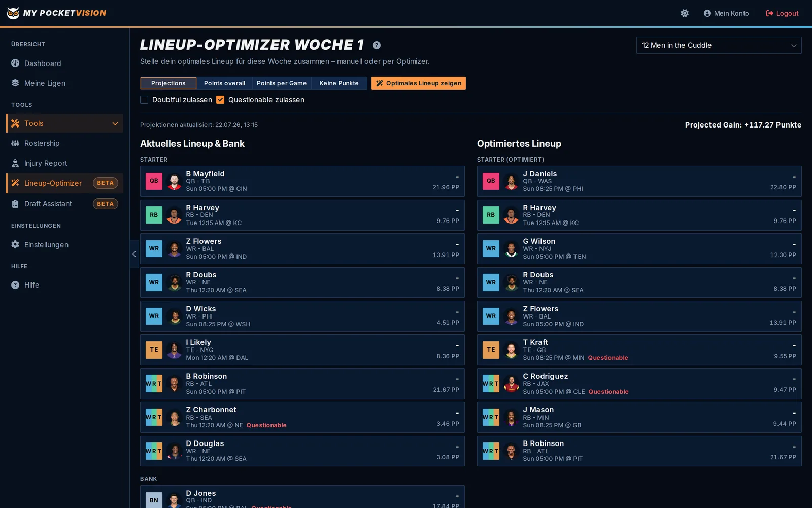This screenshot has width=812, height=508.
Task: Click the BETA badge next to Lineup-Optimizer
Action: 106,183
